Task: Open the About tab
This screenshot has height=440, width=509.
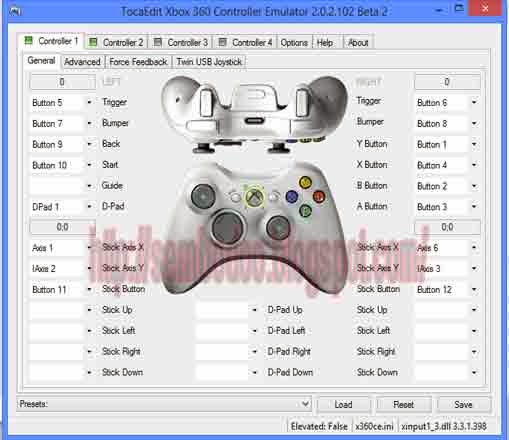Action: pyautogui.click(x=358, y=43)
